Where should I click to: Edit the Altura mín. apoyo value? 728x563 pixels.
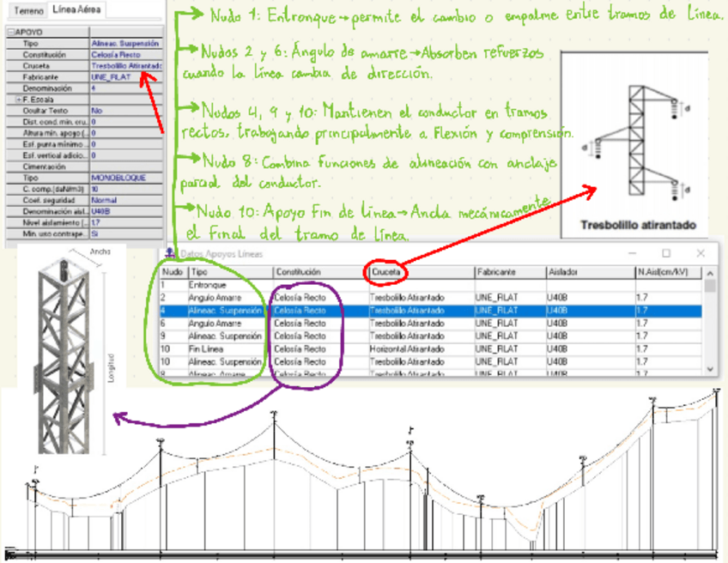coord(126,133)
